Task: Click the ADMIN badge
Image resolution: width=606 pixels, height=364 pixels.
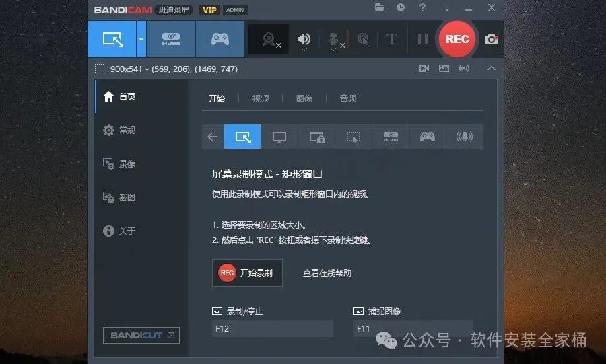Action: pos(235,10)
